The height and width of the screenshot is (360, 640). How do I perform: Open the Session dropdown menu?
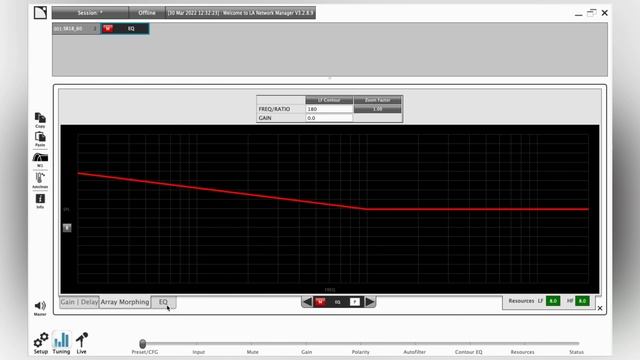coord(90,13)
